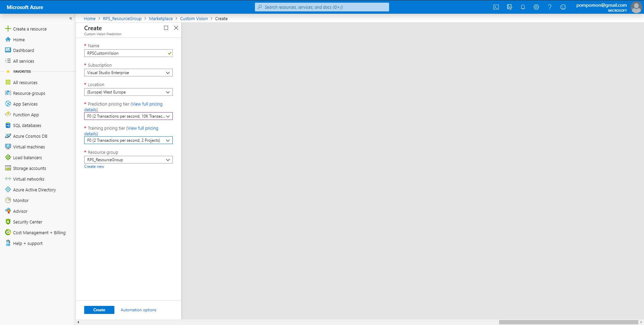
Task: Collapse the left sidebar with double chevron
Action: point(71,18)
